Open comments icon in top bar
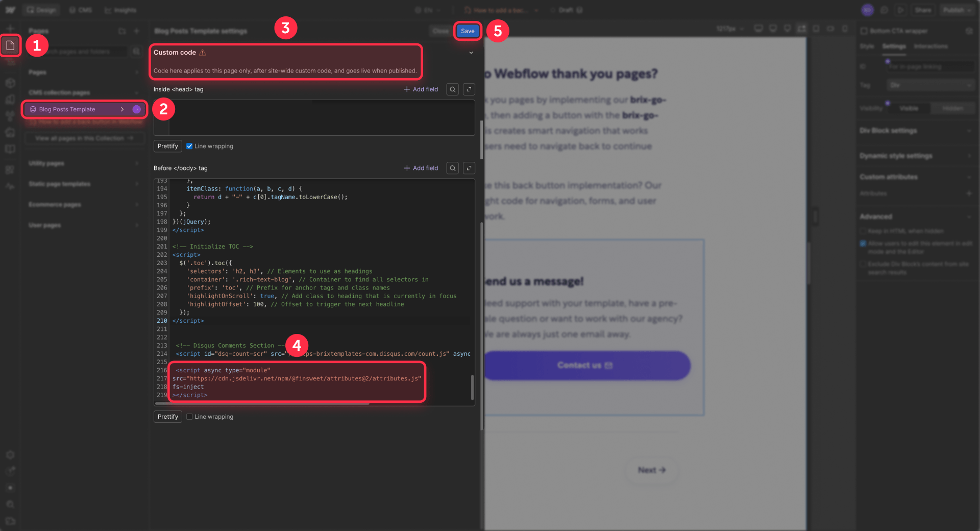This screenshot has width=980, height=531. (x=885, y=10)
